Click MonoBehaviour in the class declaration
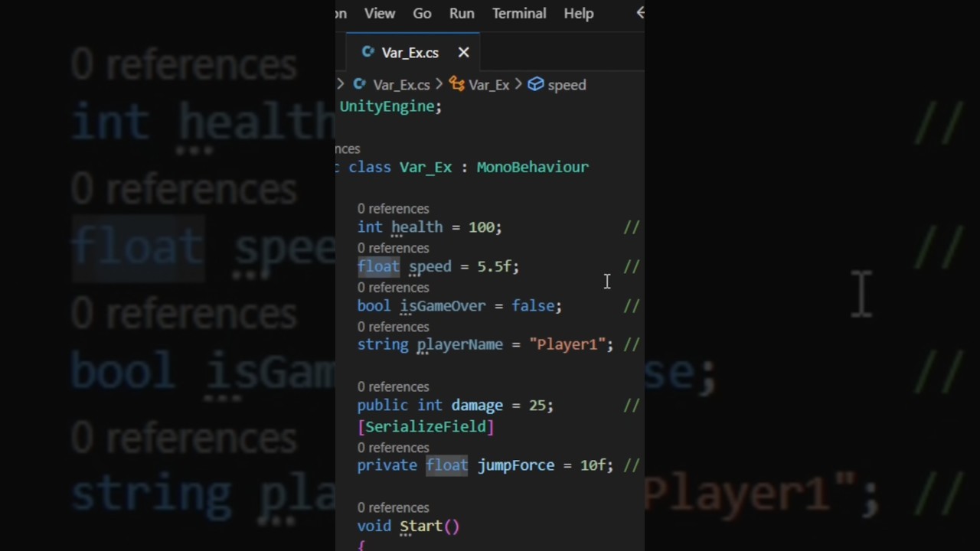Viewport: 980px width, 551px height. pos(533,167)
